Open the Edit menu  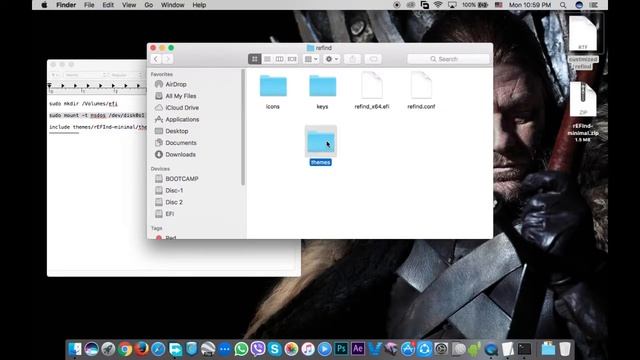click(x=108, y=5)
